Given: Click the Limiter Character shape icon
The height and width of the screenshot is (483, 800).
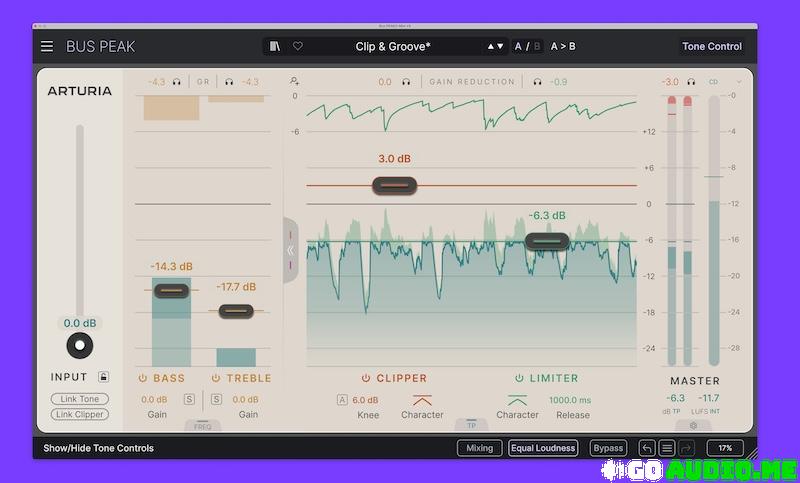Looking at the screenshot, I should tap(517, 400).
